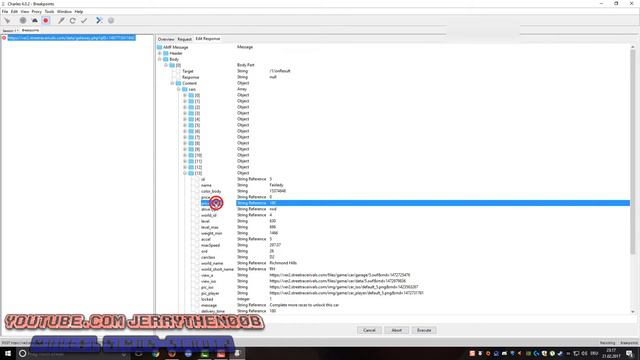The width and height of the screenshot is (640, 360).
Task: Collapse the Body node
Action: [160, 59]
